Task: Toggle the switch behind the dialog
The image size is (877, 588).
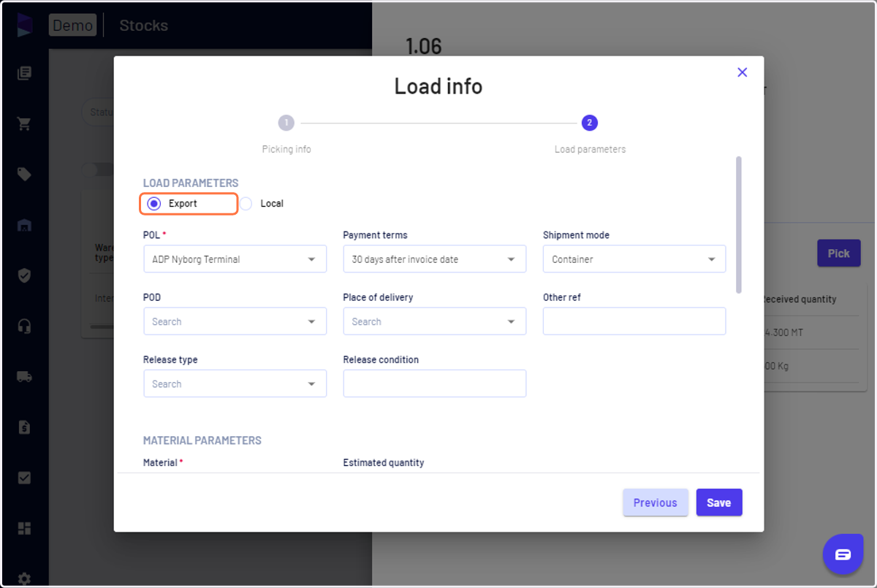Action: pyautogui.click(x=98, y=169)
